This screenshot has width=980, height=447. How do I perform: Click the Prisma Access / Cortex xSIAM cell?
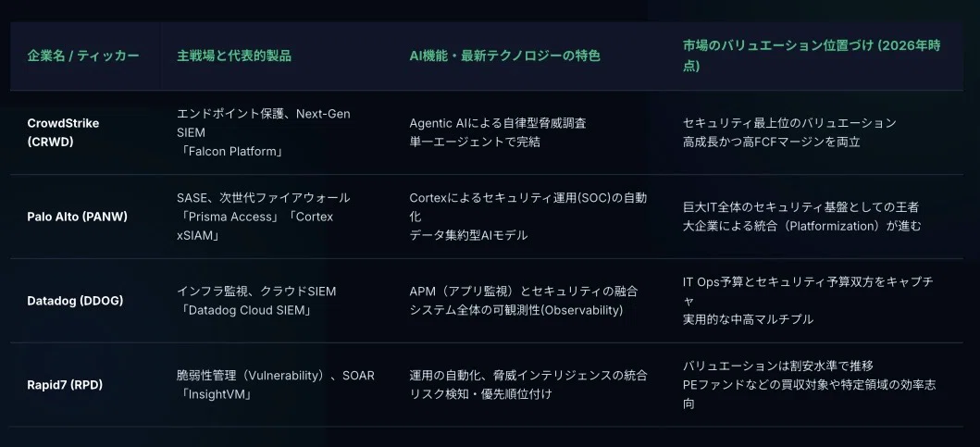click(263, 217)
